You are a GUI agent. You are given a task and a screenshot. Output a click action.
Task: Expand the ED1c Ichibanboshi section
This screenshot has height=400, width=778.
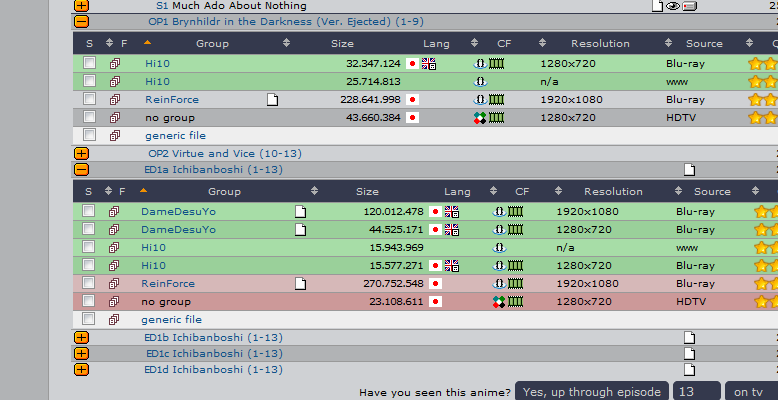click(x=81, y=353)
